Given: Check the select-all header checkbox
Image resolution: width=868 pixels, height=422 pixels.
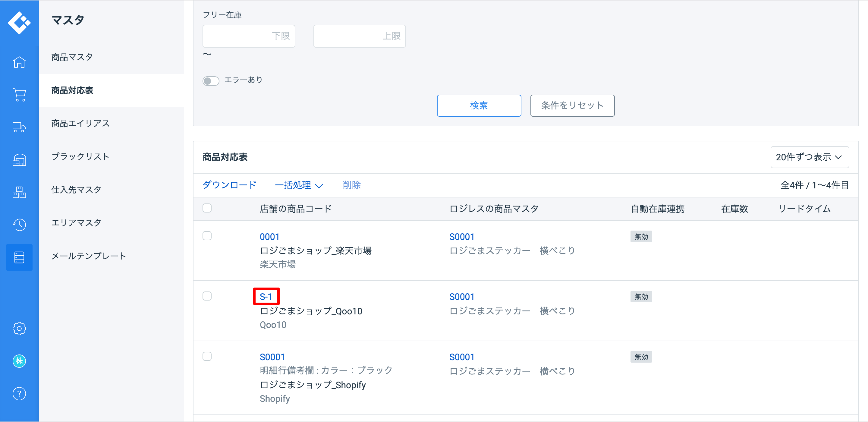Looking at the screenshot, I should [207, 208].
